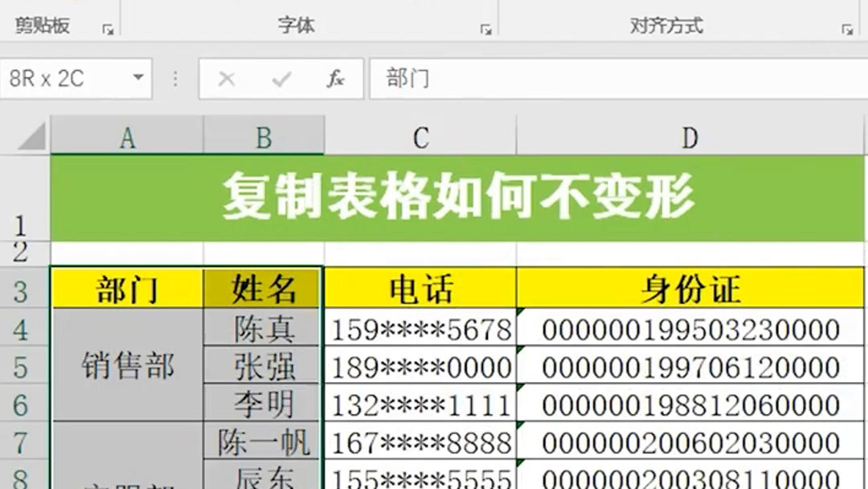The height and width of the screenshot is (489, 868).
Task: Click the Insert Function fx icon
Action: click(x=337, y=78)
